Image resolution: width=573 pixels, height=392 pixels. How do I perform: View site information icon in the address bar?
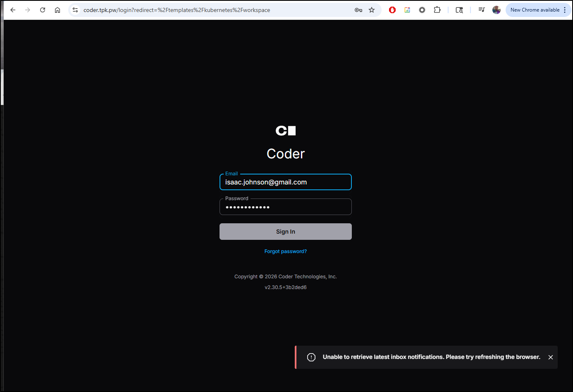pyautogui.click(x=75, y=10)
